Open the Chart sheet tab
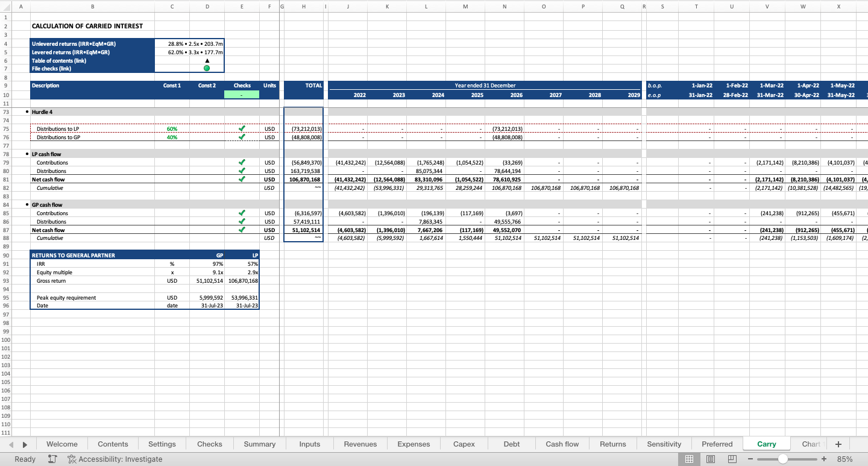The height and width of the screenshot is (466, 868). pos(811,444)
